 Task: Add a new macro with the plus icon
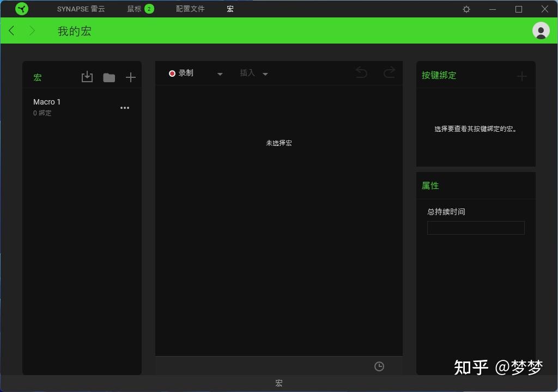[x=131, y=77]
